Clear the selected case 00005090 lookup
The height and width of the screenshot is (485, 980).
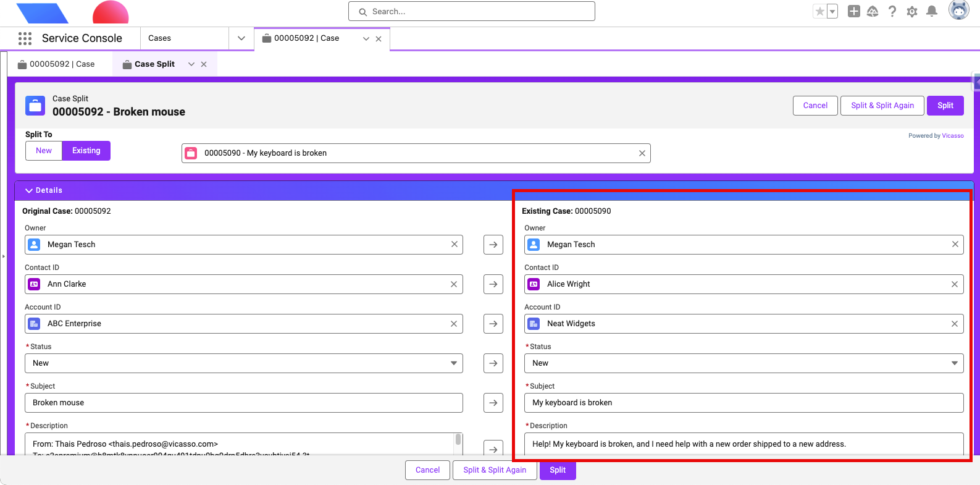click(642, 153)
